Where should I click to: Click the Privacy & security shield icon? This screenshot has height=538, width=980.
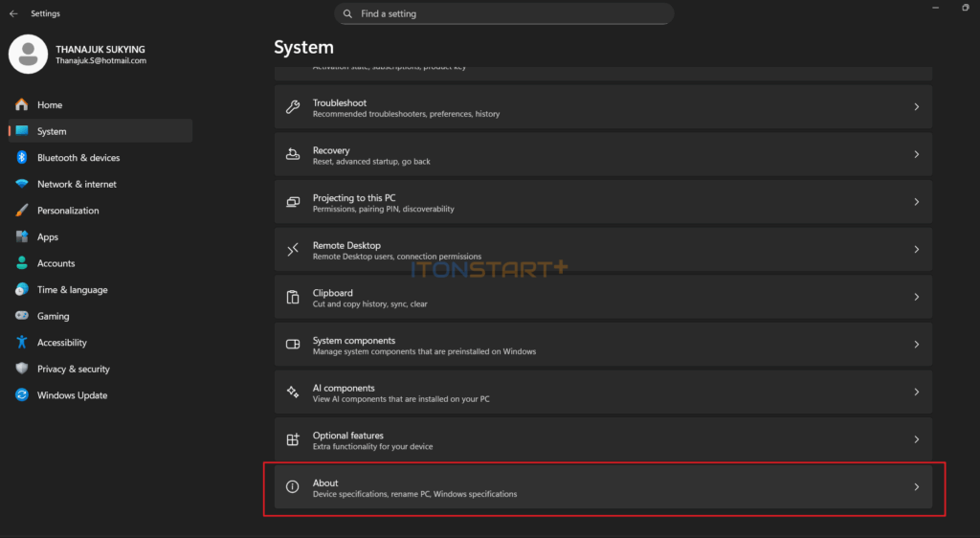coord(21,369)
